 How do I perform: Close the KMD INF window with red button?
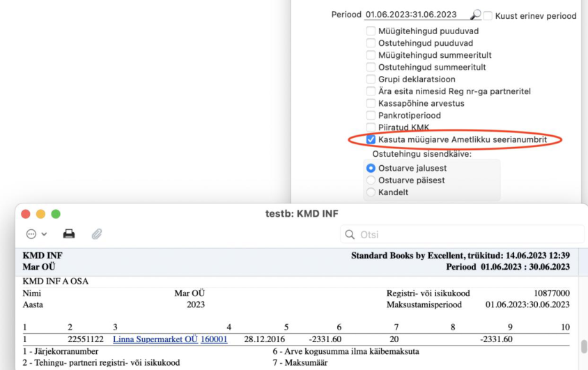(26, 214)
